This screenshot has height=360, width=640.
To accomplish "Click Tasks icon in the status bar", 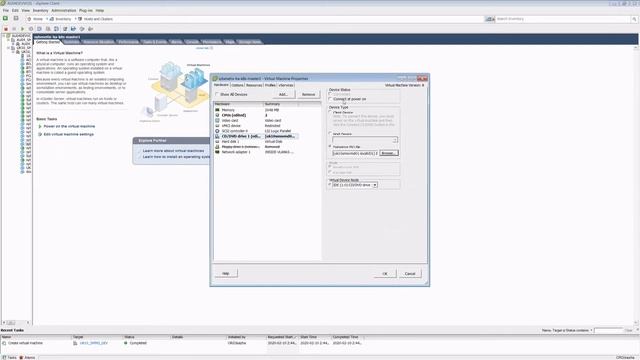I will point(4,358).
